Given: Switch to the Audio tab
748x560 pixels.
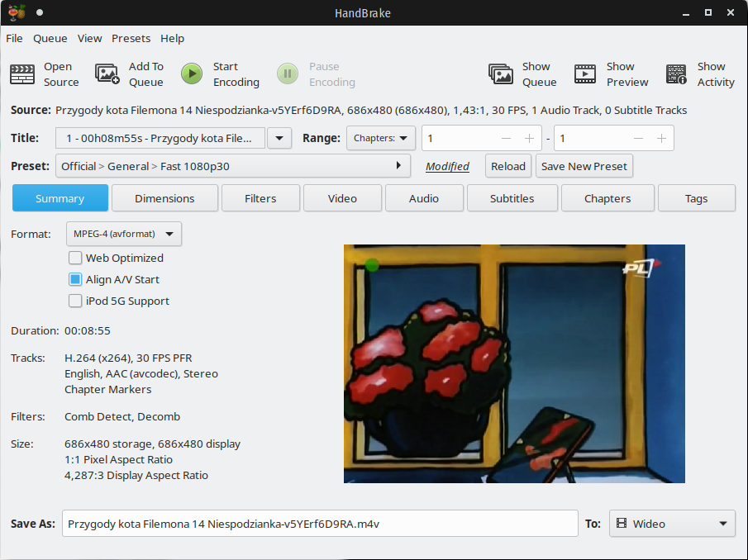Looking at the screenshot, I should click(424, 198).
